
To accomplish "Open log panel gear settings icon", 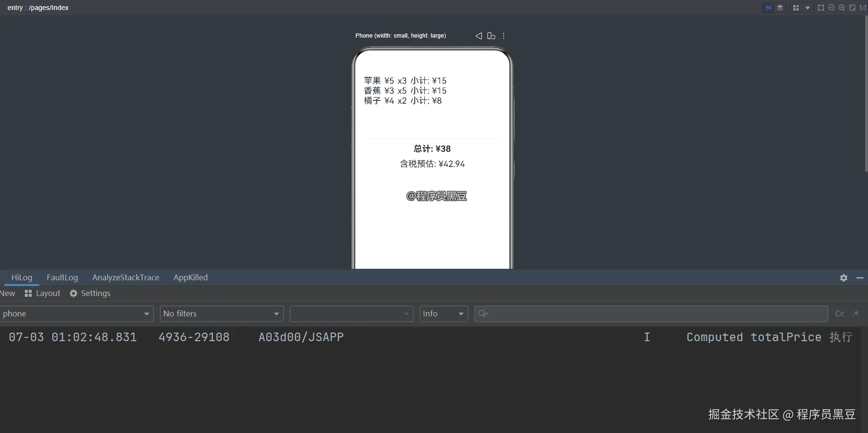I will tap(844, 278).
